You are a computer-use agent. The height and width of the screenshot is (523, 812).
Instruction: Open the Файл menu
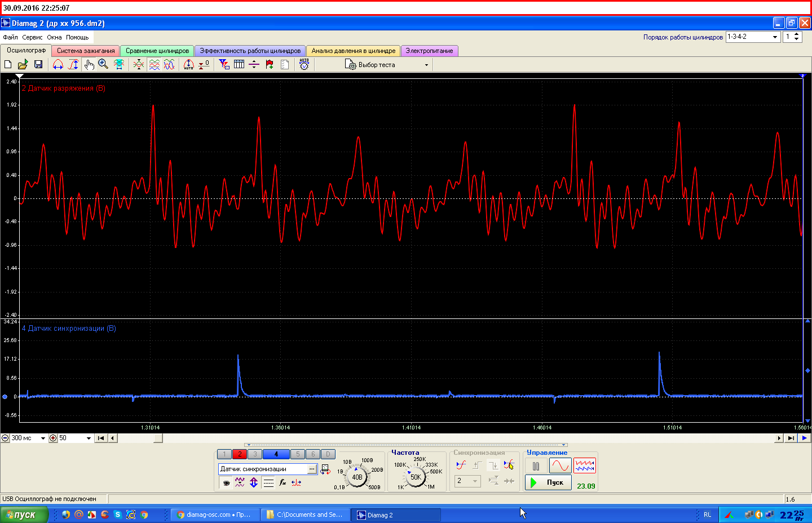(x=10, y=37)
